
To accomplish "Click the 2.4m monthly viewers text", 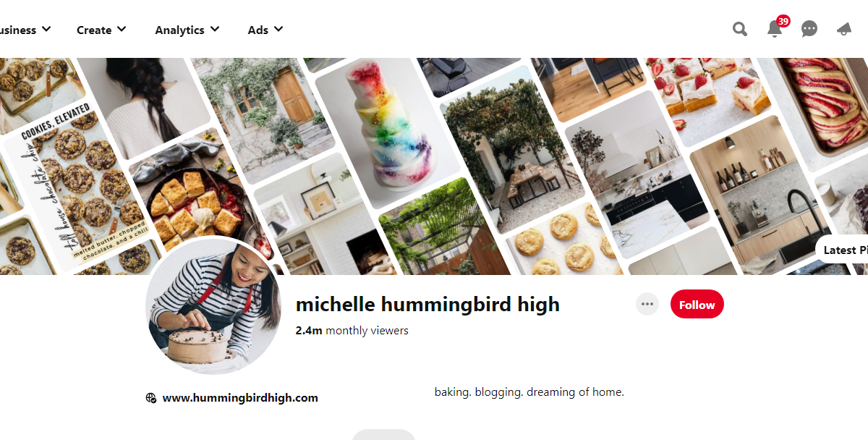I will click(352, 331).
